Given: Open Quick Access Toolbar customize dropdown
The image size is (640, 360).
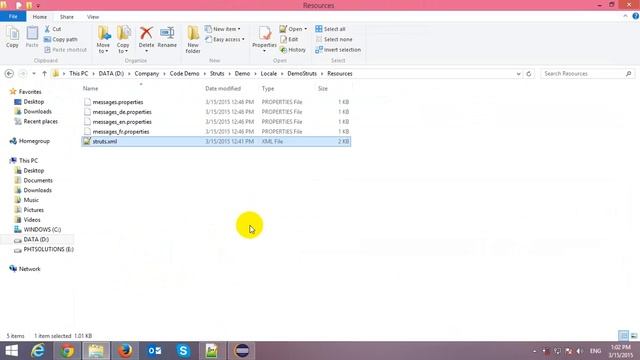Looking at the screenshot, I should pos(38,6).
